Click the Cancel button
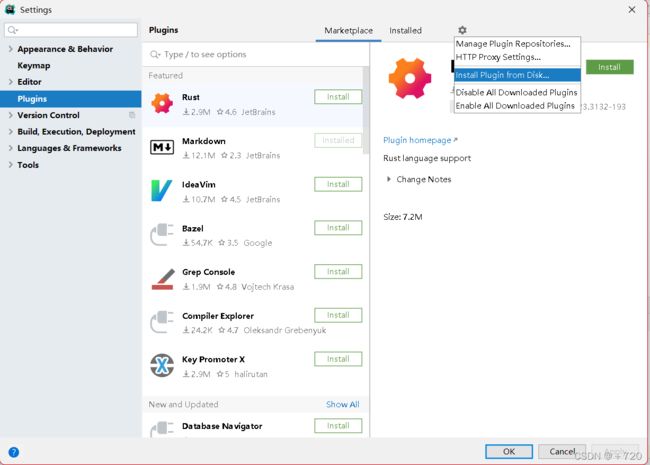Viewport: 650px width, 465px height. (x=562, y=452)
